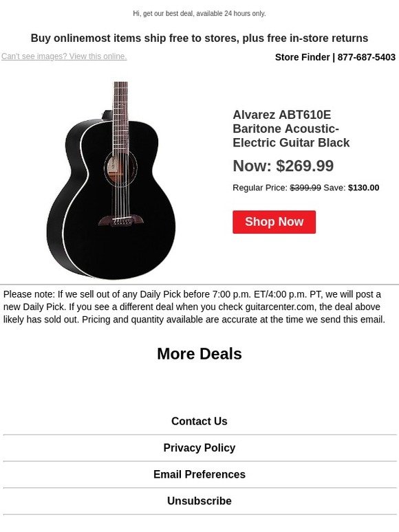
Task: Click the '24 hours only' preheader text
Action: tap(245, 14)
